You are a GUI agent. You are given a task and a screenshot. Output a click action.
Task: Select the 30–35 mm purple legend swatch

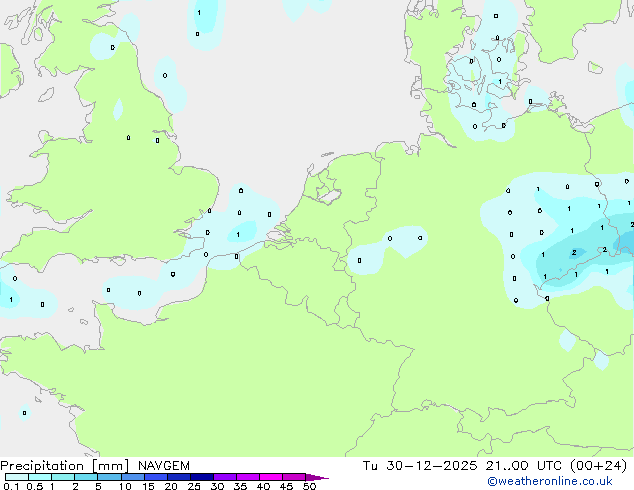coord(225,477)
